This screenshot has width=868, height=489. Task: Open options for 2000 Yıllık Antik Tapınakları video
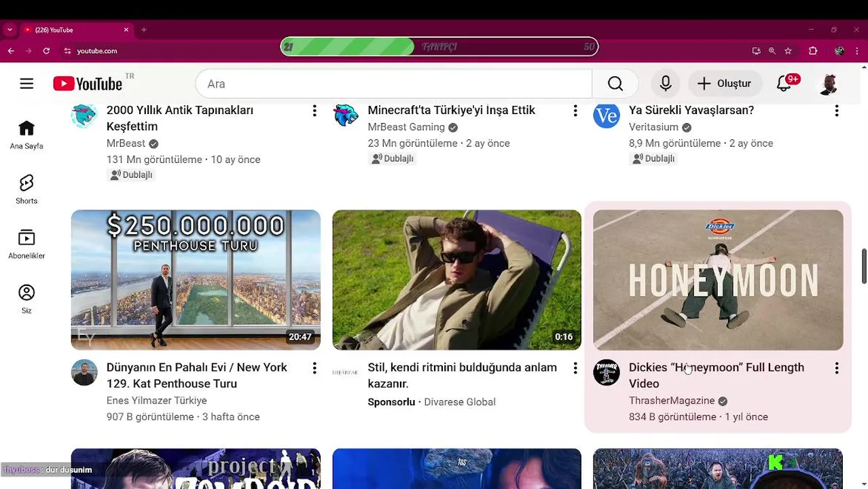tap(314, 111)
